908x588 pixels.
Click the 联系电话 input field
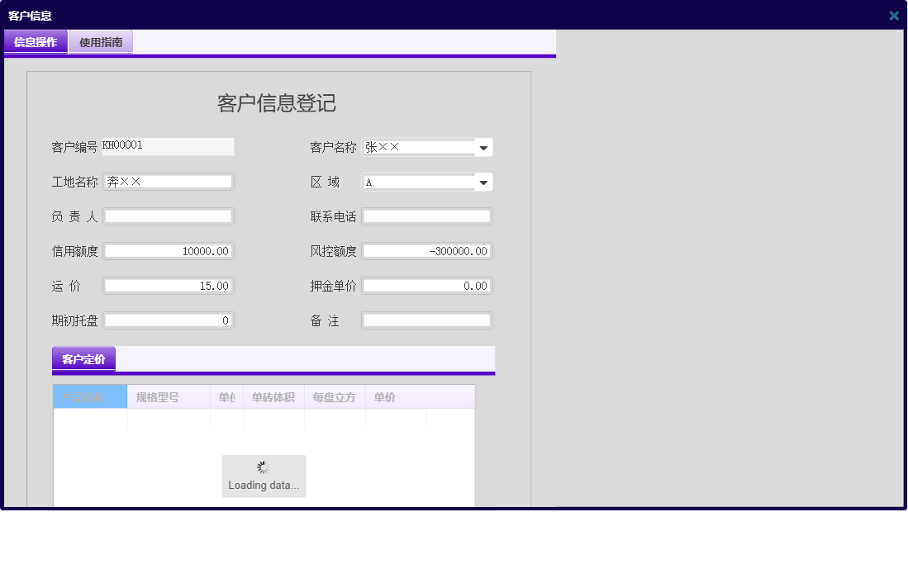[426, 216]
